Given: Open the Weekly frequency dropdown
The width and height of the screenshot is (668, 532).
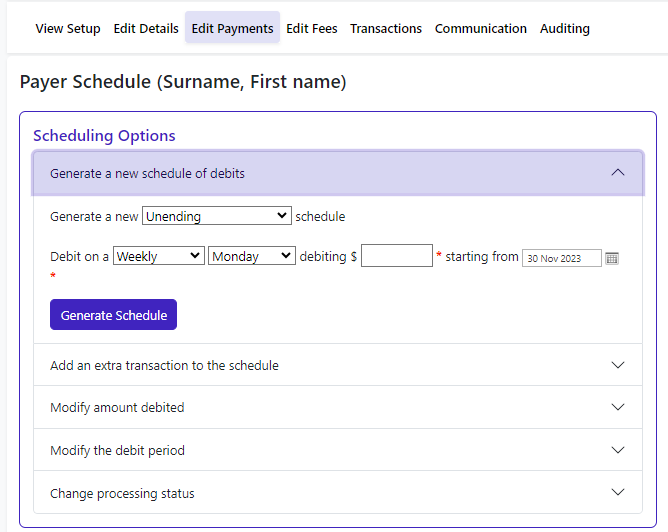Looking at the screenshot, I should click(x=159, y=256).
